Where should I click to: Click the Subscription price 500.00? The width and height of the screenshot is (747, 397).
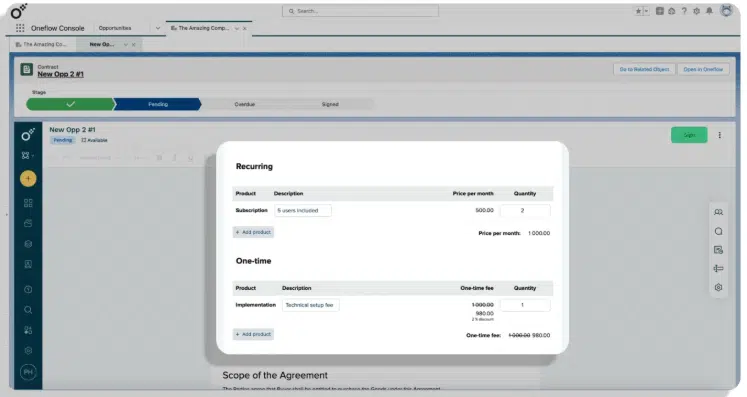484,210
